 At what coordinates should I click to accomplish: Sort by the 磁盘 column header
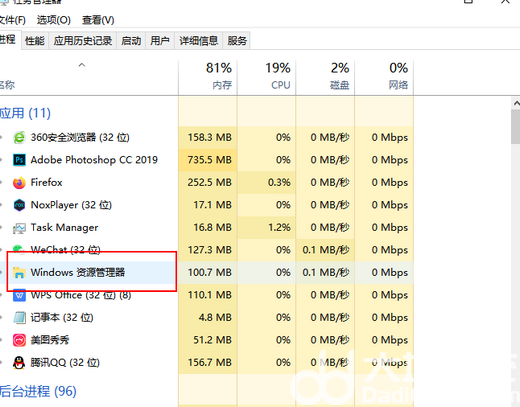(x=325, y=77)
